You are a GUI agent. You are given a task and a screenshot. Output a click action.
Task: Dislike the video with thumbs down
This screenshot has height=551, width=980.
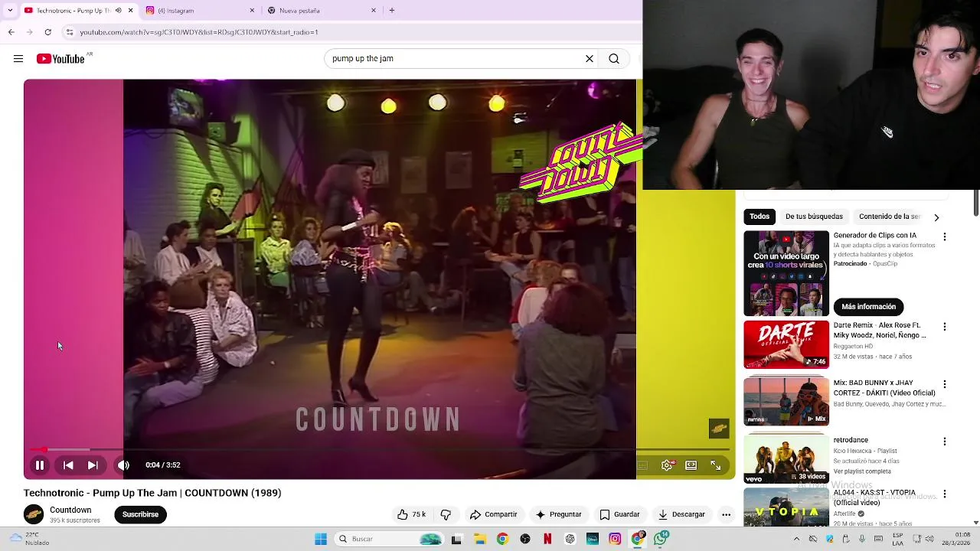pos(446,514)
